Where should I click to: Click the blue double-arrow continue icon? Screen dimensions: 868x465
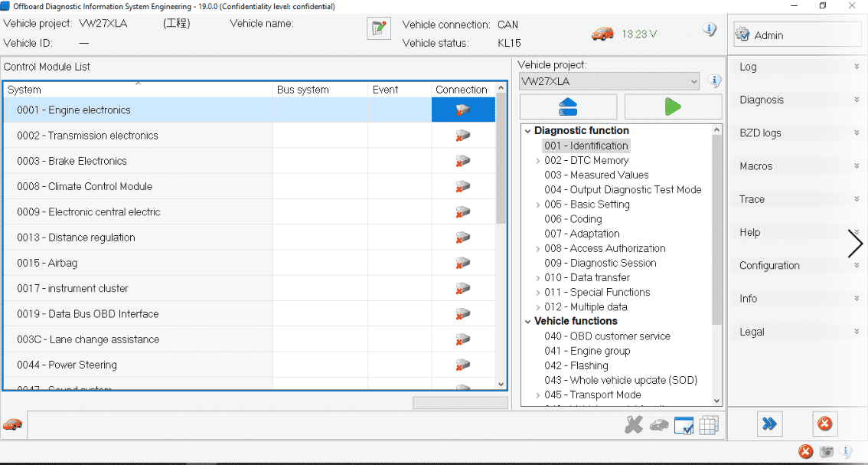click(x=769, y=424)
